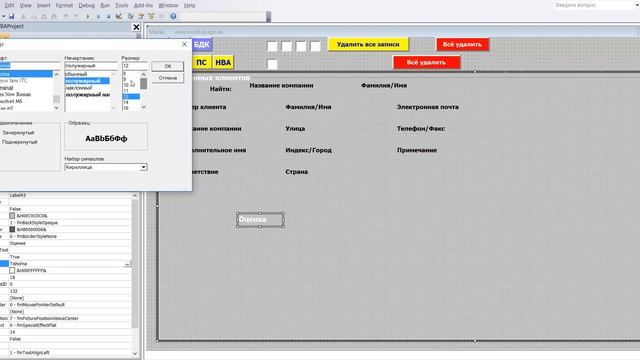Open the Properties Window toolbar icon
The width and height of the screenshot is (640, 360).
click(x=141, y=16)
